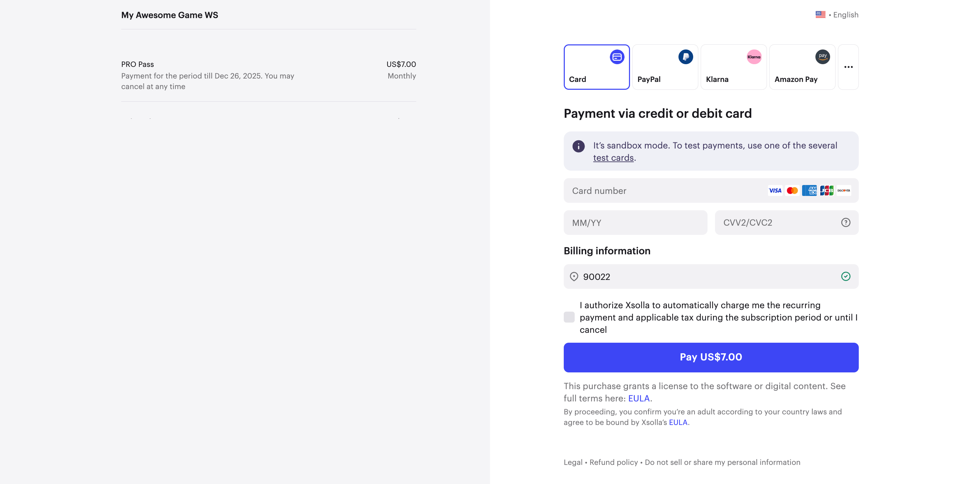Click the JCB card logo
The height and width of the screenshot is (484, 980).
pyautogui.click(x=826, y=190)
